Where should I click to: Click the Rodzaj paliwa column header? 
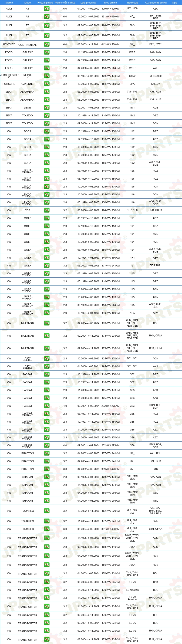click(x=45, y=3)
